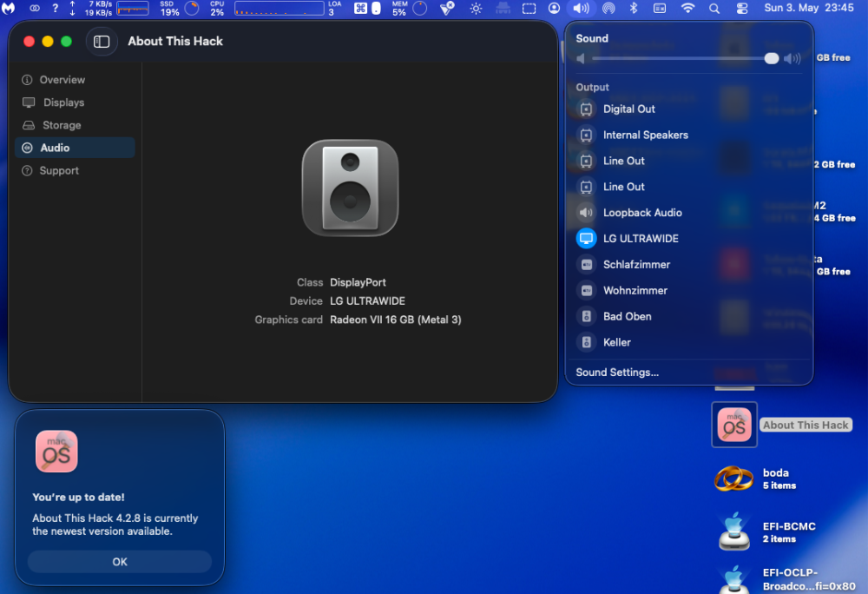Image resolution: width=868 pixels, height=594 pixels.
Task: Click the DisplayPort class value
Action: pos(358,282)
